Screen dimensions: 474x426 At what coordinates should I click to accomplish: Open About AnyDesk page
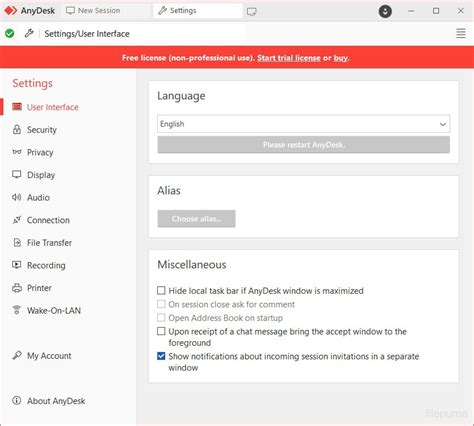pyautogui.click(x=56, y=401)
